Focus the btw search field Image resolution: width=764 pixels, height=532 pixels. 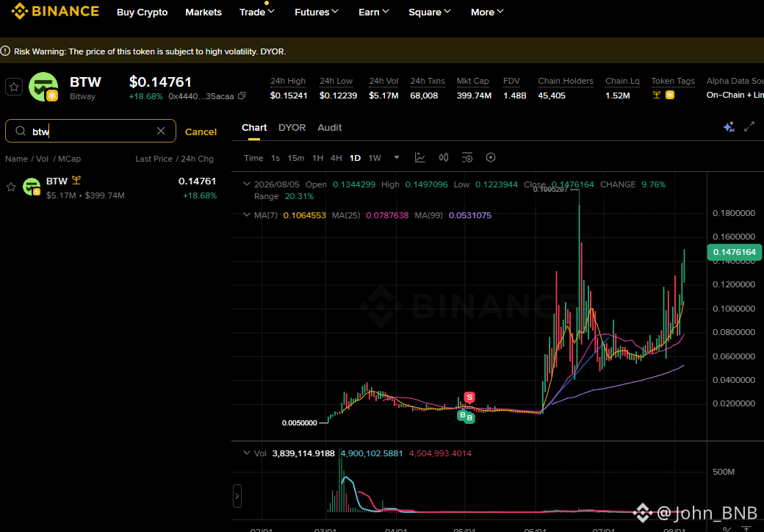[90, 131]
